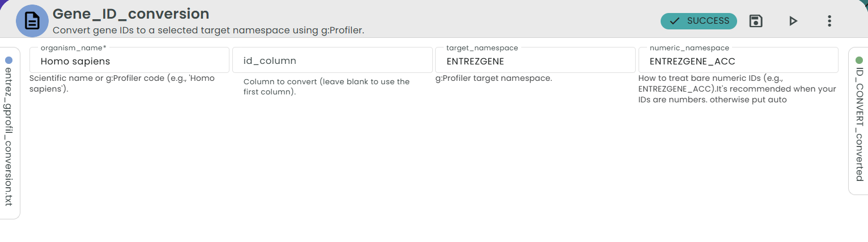Select the green output port dot
This screenshot has width=868, height=242.
[859, 60]
